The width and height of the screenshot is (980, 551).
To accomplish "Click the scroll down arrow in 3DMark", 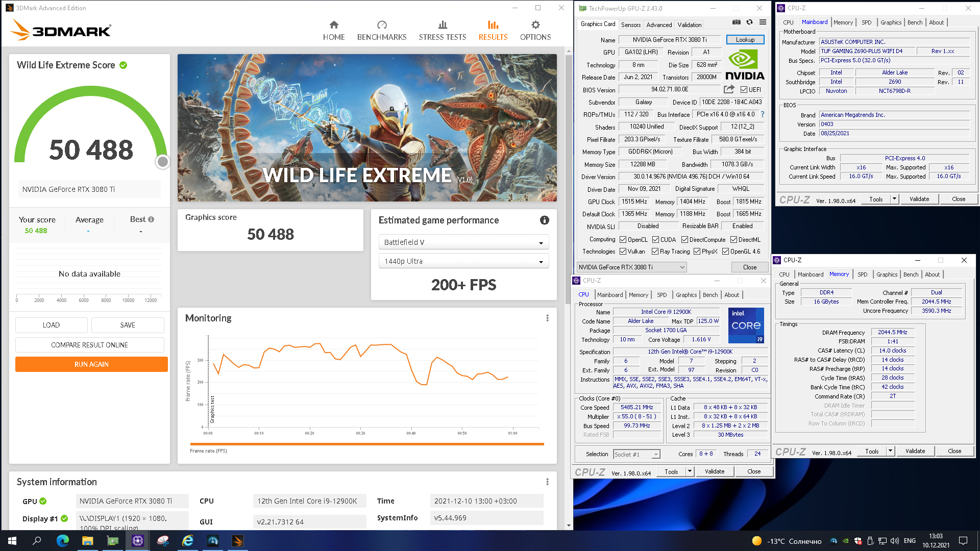I will 569,525.
